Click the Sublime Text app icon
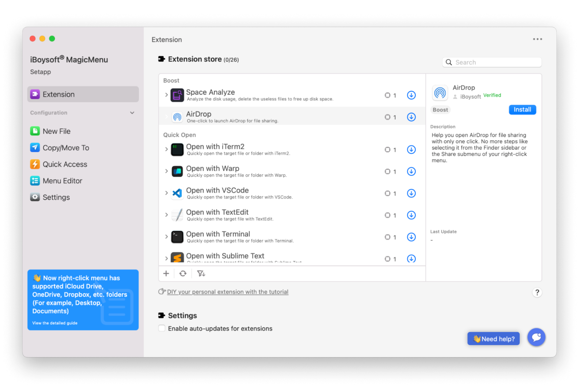 coord(177,257)
